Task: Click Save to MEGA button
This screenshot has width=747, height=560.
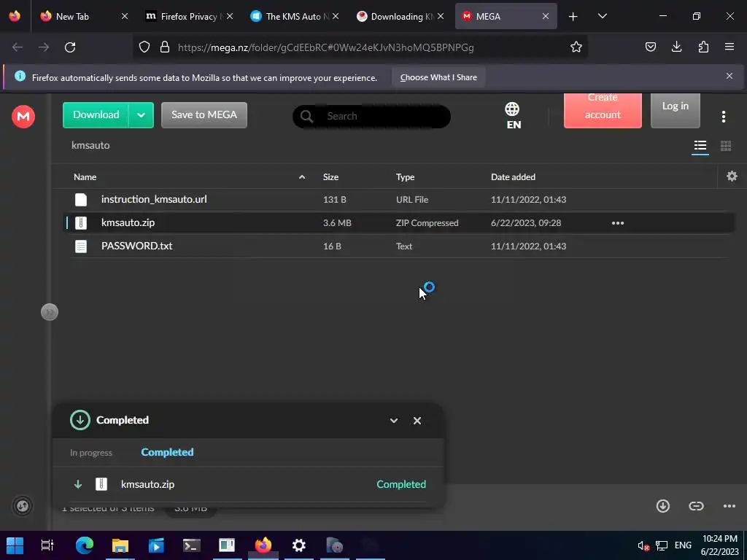Action: (204, 115)
